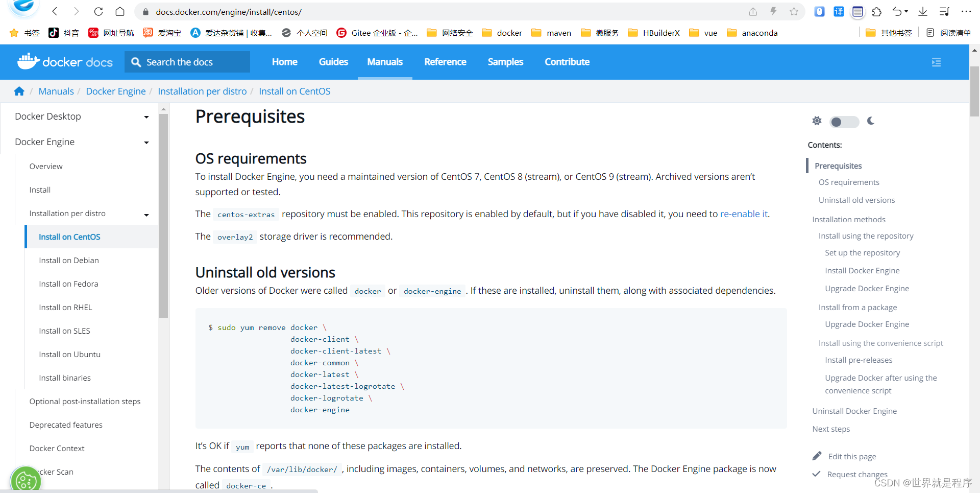The image size is (980, 493).
Task: Click the dark theme moon icon
Action: click(x=871, y=121)
